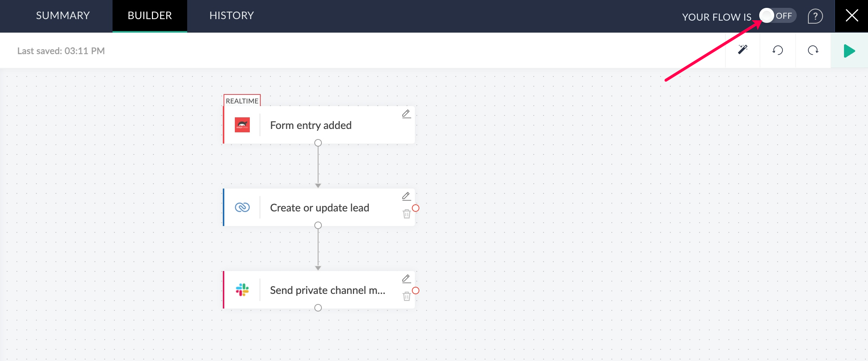Undo the last change

coord(778,50)
